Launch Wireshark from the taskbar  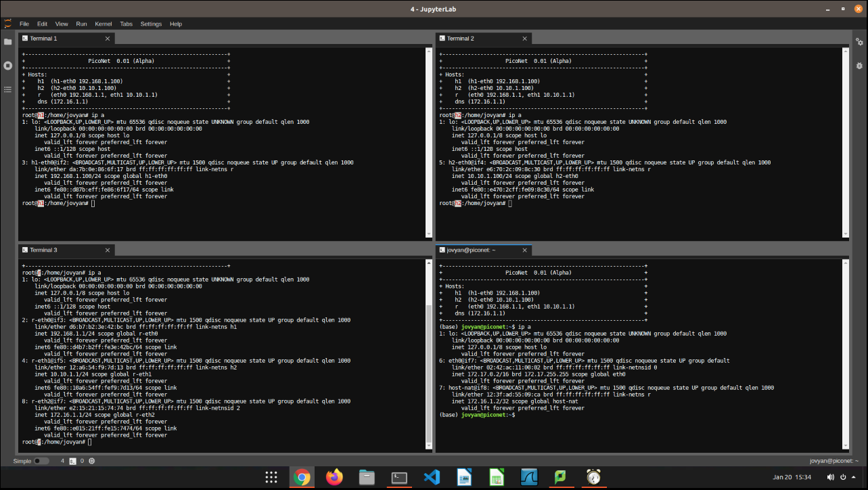point(528,477)
